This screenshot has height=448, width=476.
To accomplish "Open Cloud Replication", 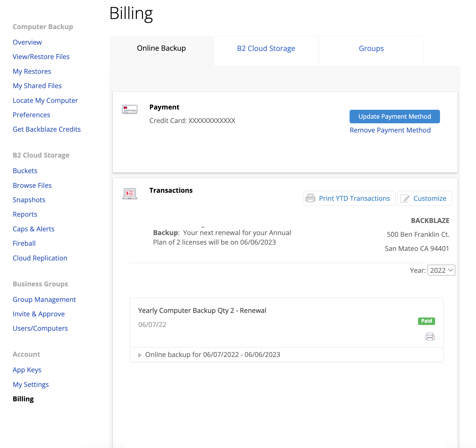I will point(40,258).
